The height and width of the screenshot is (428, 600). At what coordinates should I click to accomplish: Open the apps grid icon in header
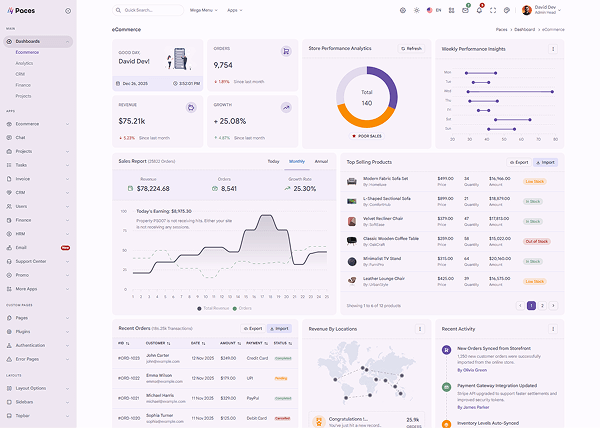(453, 10)
